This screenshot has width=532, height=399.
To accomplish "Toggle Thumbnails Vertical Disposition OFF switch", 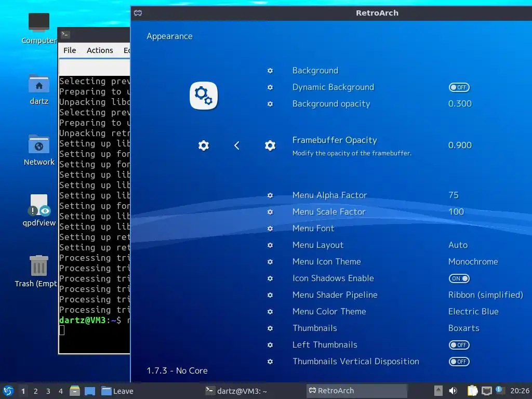I will [x=459, y=362].
